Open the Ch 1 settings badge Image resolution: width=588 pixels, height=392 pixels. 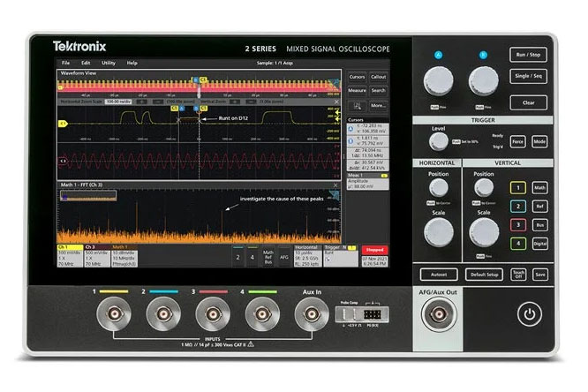70,256
